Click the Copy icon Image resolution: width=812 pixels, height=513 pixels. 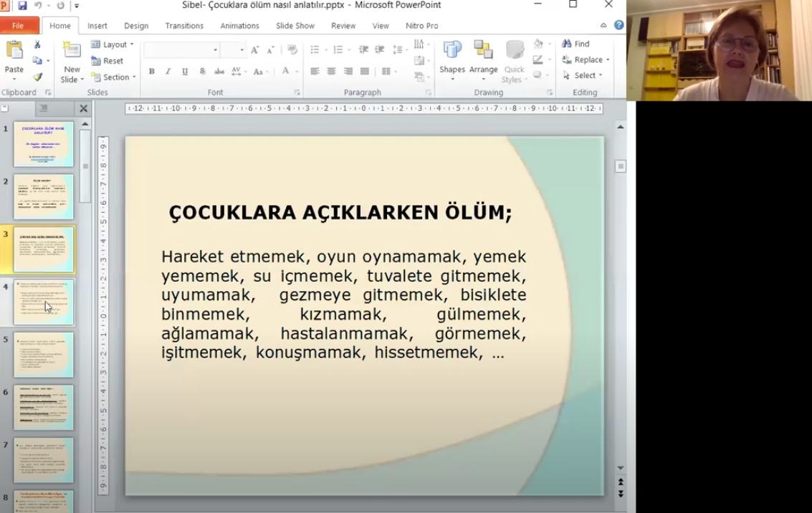coord(37,61)
